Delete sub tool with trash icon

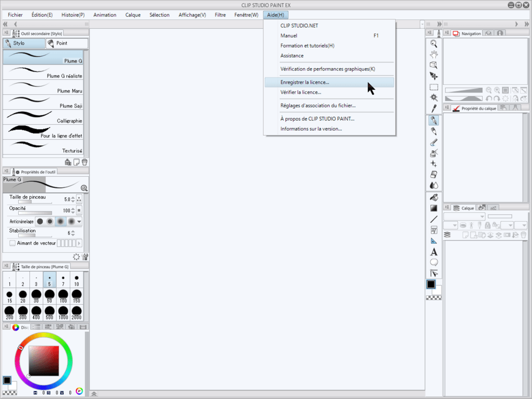pos(84,162)
